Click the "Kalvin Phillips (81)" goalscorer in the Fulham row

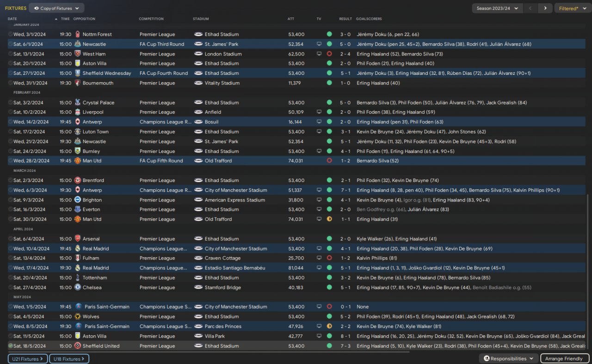[377, 258]
